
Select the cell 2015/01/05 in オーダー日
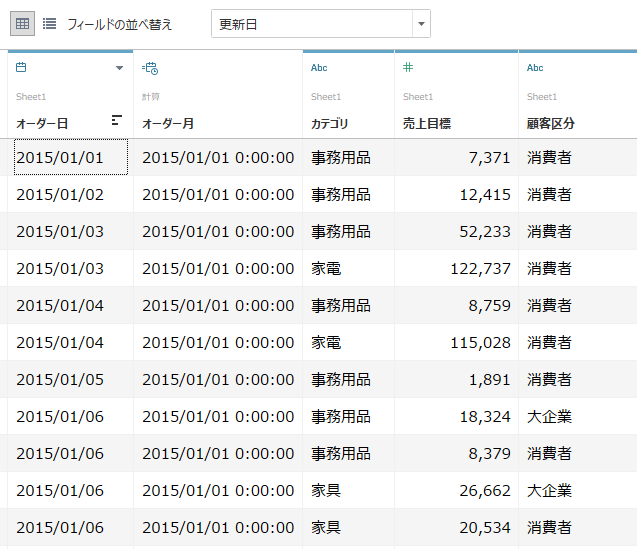70,379
